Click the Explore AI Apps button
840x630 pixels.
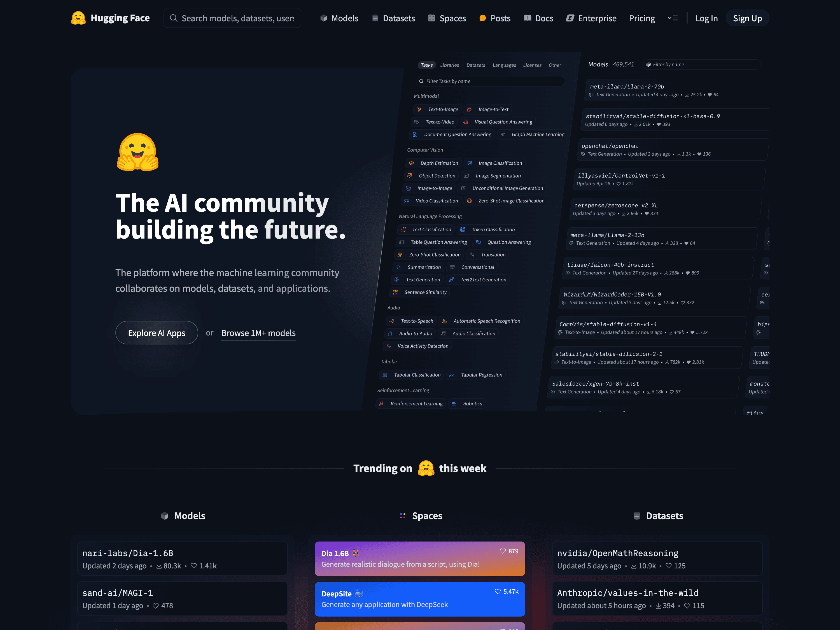(157, 333)
